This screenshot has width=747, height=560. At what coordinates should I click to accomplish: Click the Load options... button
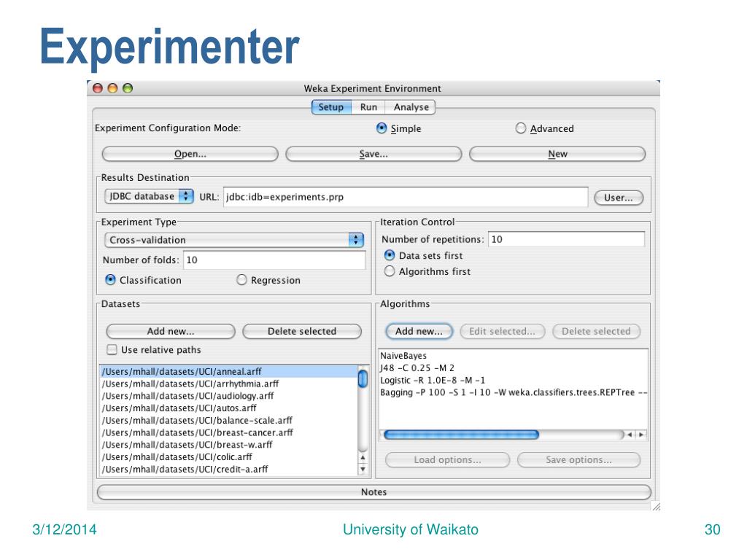(x=447, y=460)
